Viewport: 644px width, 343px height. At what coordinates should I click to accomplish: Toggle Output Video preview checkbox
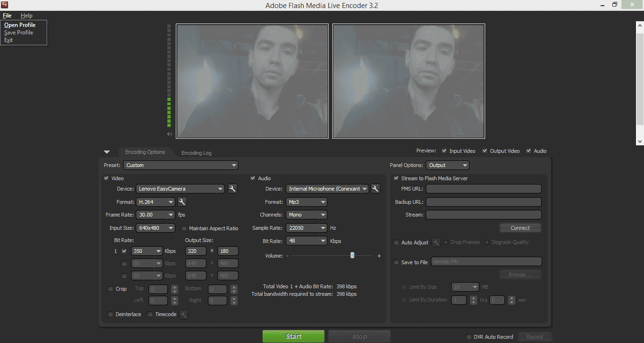485,151
